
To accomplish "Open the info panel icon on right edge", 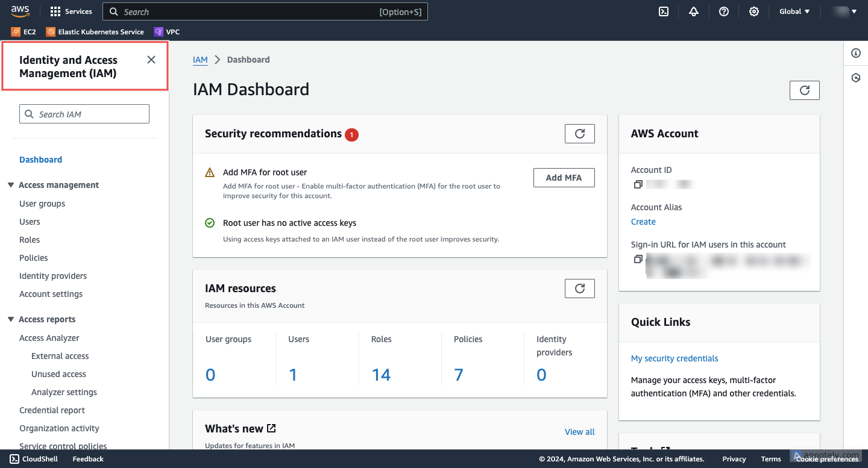I will pos(855,54).
